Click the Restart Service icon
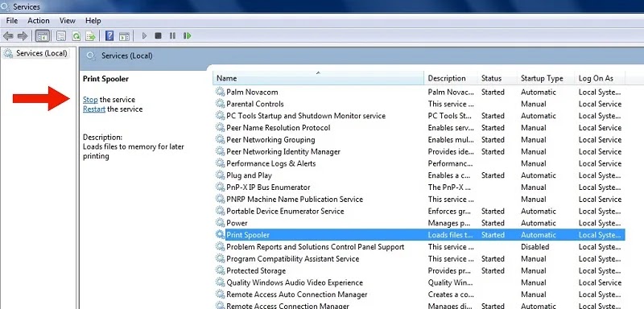The width and height of the screenshot is (644, 309). [188, 36]
